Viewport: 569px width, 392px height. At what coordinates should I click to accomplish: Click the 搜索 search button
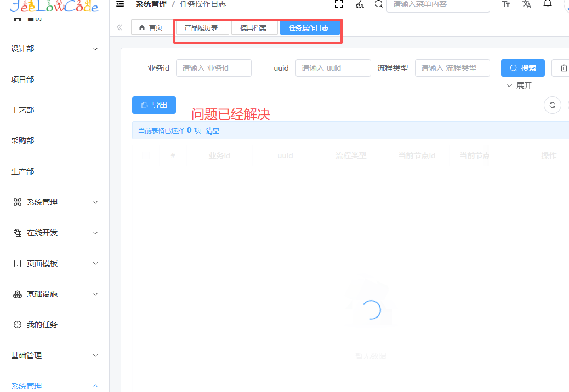522,68
